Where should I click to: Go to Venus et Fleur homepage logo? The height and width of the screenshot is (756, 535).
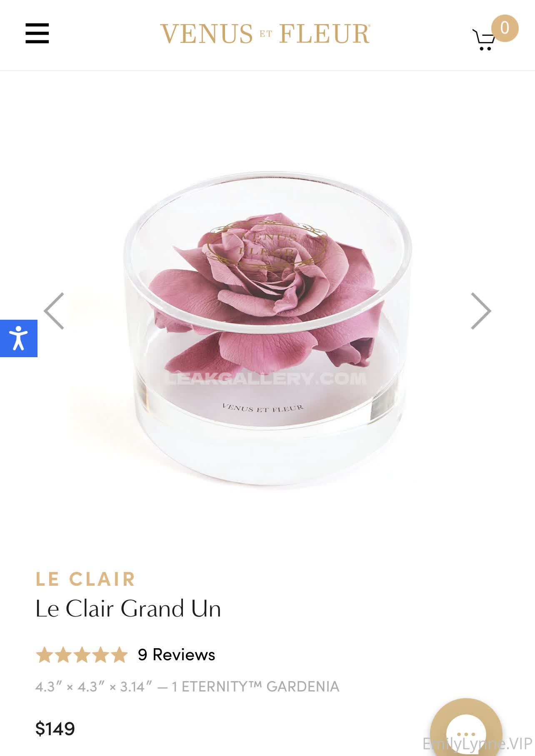click(265, 34)
